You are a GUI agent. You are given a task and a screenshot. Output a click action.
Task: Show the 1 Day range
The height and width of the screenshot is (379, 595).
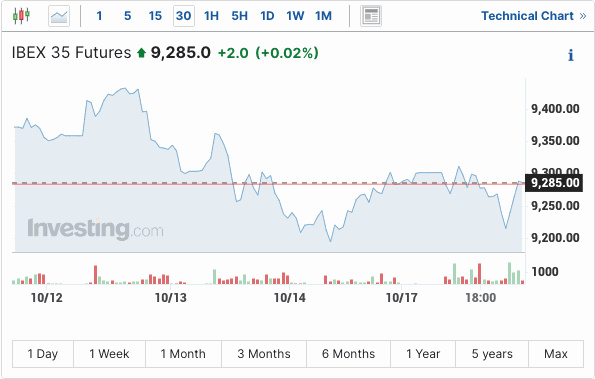43,354
